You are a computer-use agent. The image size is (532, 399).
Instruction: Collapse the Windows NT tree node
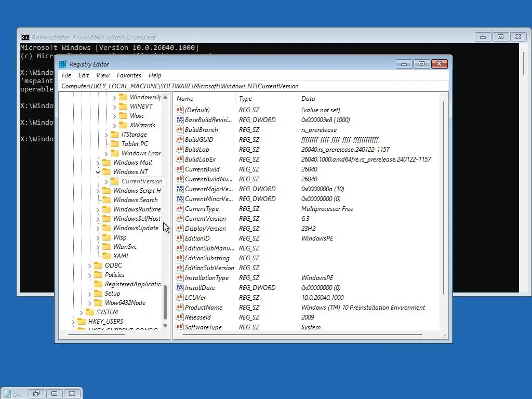98,172
